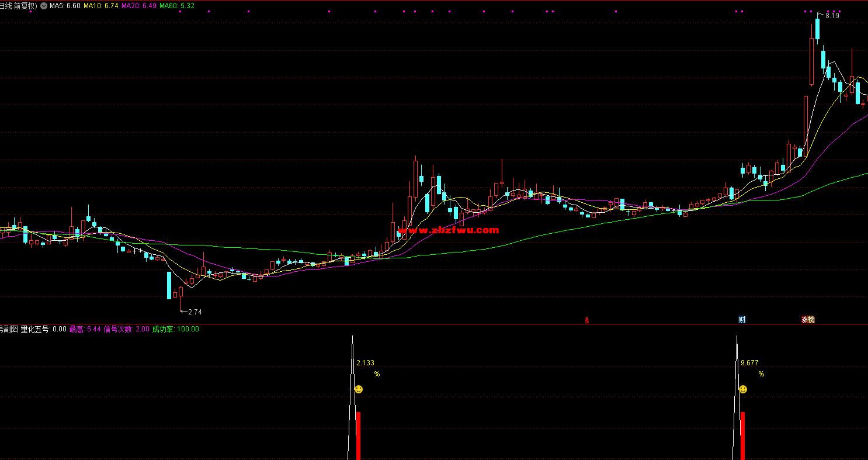Select the white MA5: 6.60 indicator label
Image resolution: width=868 pixels, height=460 pixels.
(x=65, y=6)
